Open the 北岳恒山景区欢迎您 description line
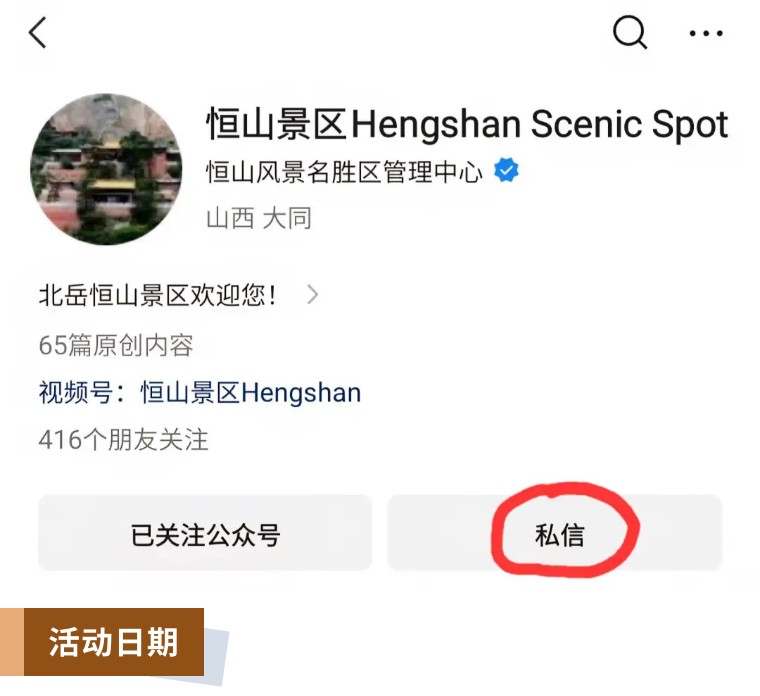 tap(158, 295)
